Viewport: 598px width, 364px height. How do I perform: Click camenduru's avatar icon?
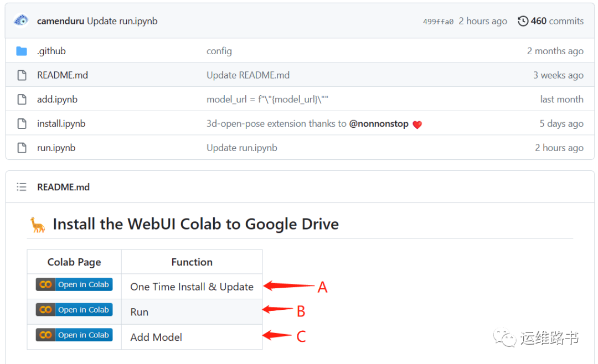tap(22, 21)
